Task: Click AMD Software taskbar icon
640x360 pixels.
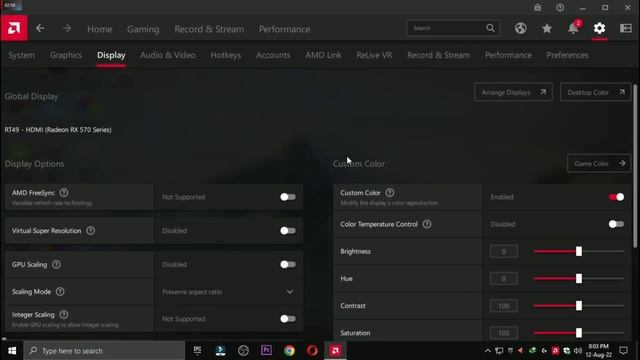Action: (335, 351)
